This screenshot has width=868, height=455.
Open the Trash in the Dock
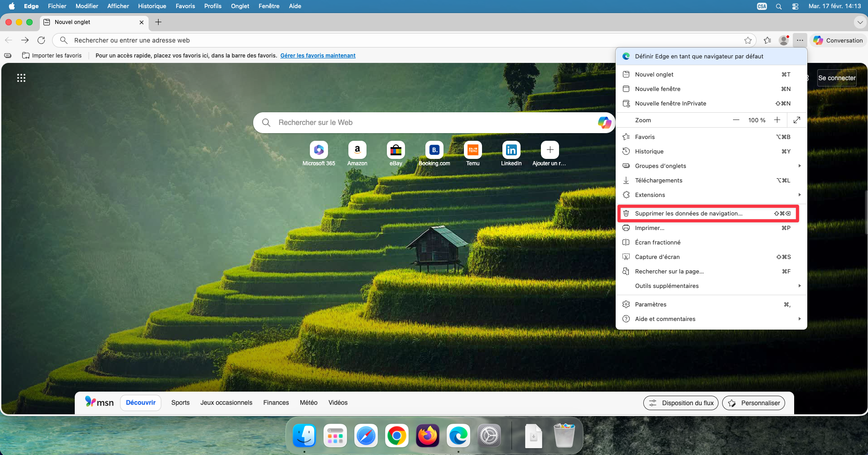[564, 436]
